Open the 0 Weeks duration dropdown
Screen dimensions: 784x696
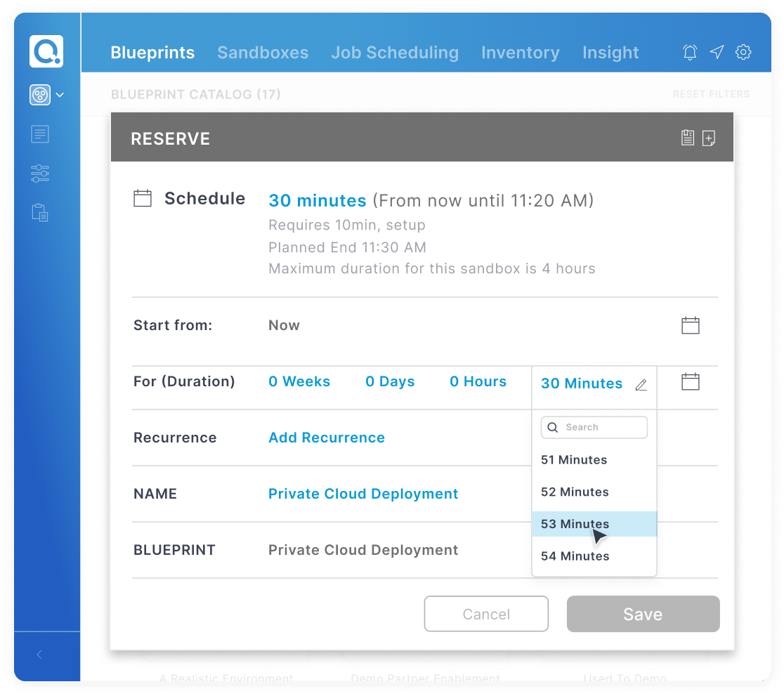[x=299, y=381]
